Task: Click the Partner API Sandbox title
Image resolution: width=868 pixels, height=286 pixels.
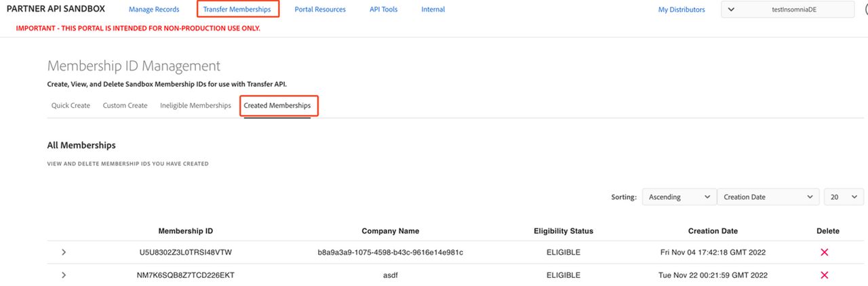Action: pos(56,9)
